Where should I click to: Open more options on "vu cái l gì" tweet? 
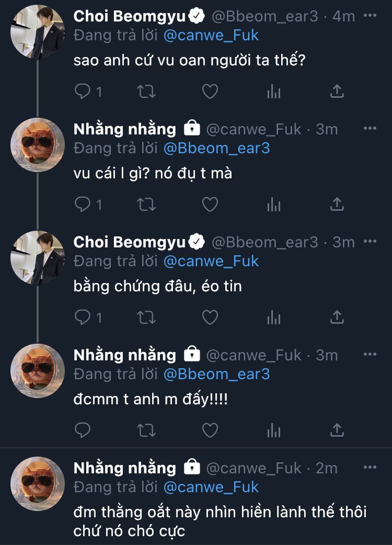[370, 129]
